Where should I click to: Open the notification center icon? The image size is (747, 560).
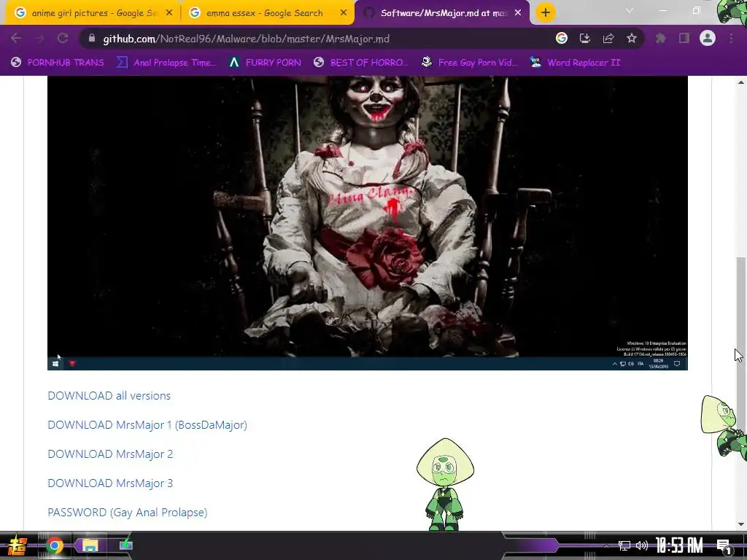(x=724, y=546)
